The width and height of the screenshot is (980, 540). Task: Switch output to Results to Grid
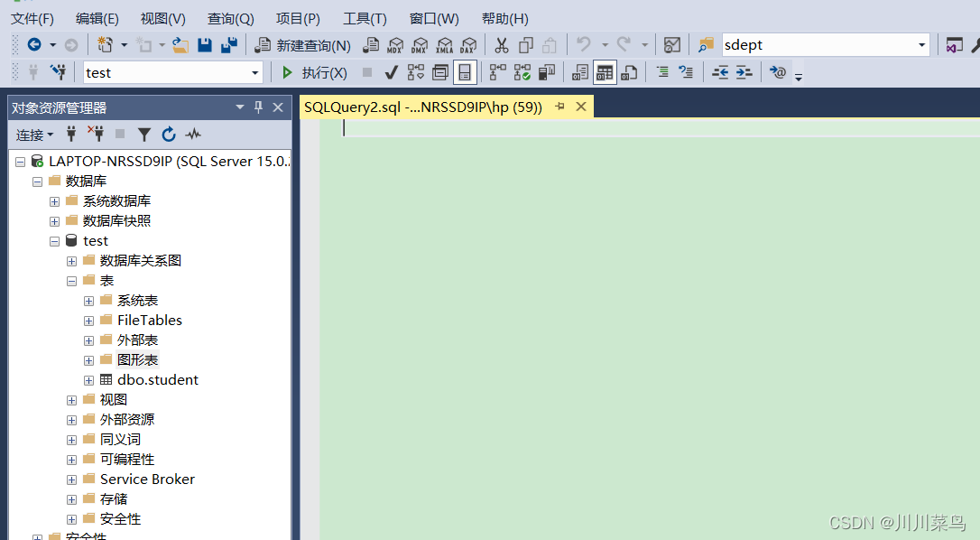coord(605,72)
